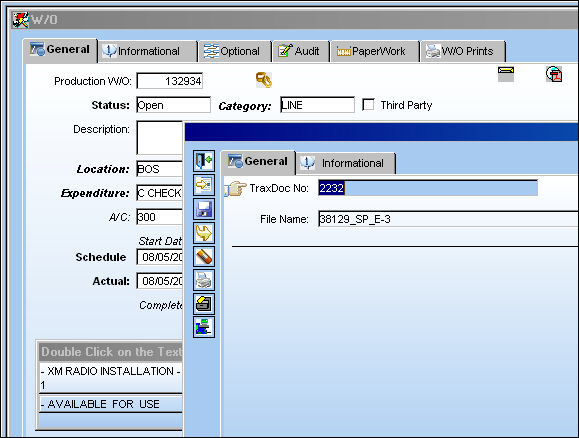The width and height of the screenshot is (579, 438).
Task: Click the Location label
Action: click(x=103, y=169)
